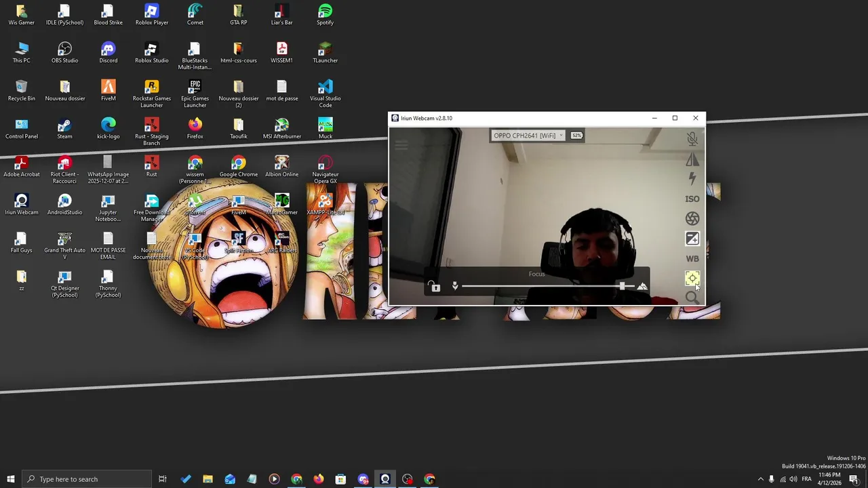The image size is (868, 488).
Task: Set focus to macro flower end
Action: 455,286
